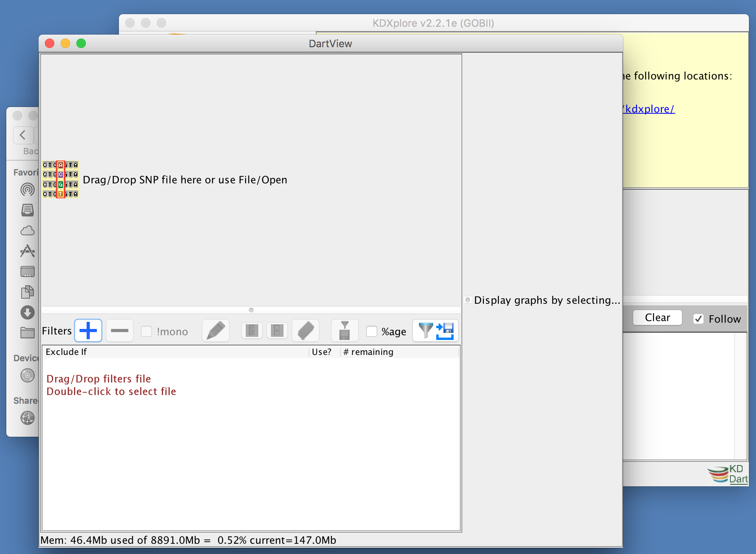Click the pencil edit-filter icon
756x554 pixels.
pos(216,331)
